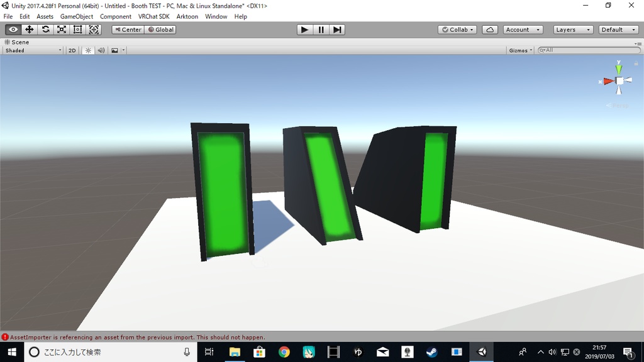Toggle scene lighting sun icon
The image size is (644, 362).
click(x=88, y=50)
